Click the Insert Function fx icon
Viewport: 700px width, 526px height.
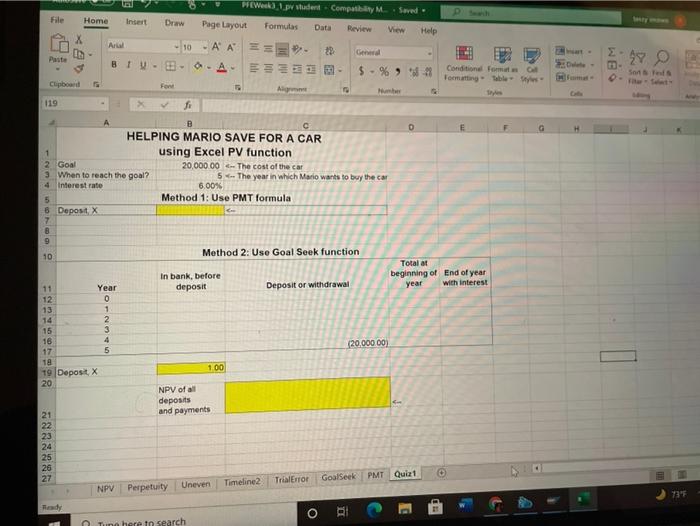[188, 105]
